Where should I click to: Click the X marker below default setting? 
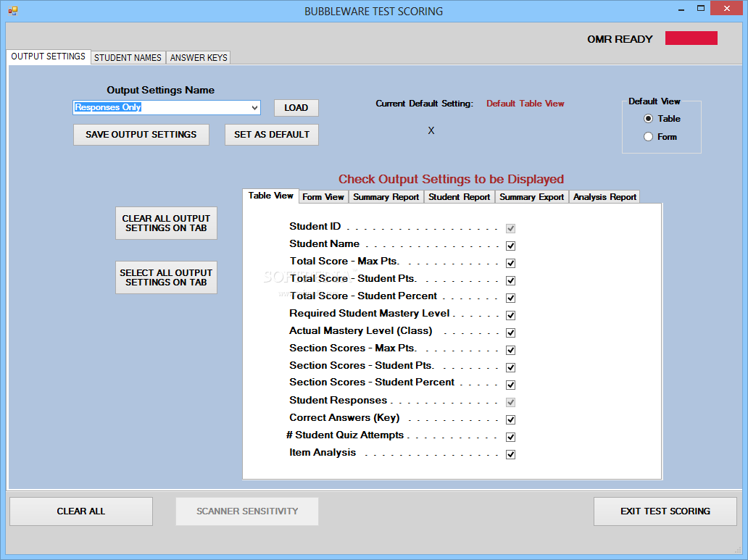[x=431, y=130]
